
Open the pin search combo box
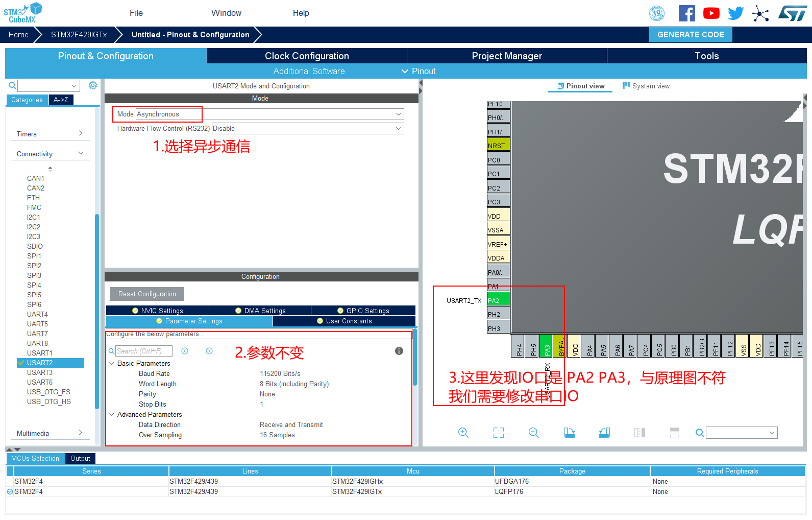[x=742, y=433]
